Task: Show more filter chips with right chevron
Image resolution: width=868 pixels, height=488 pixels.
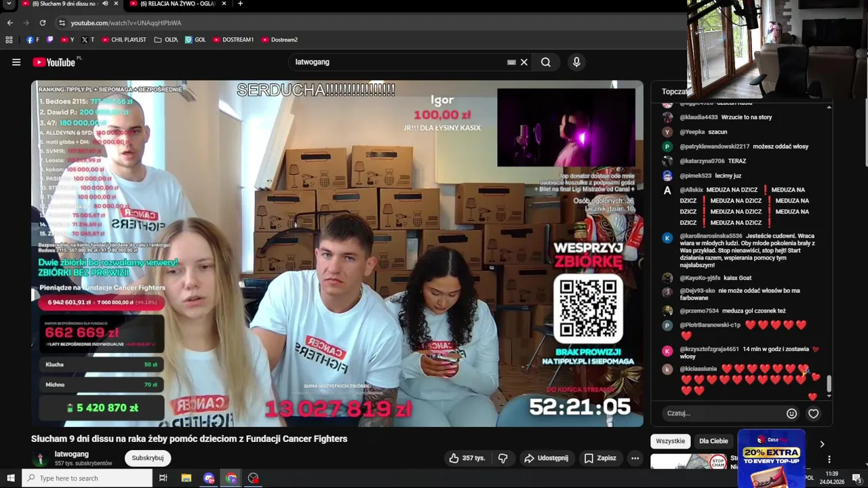Action: coord(822,444)
